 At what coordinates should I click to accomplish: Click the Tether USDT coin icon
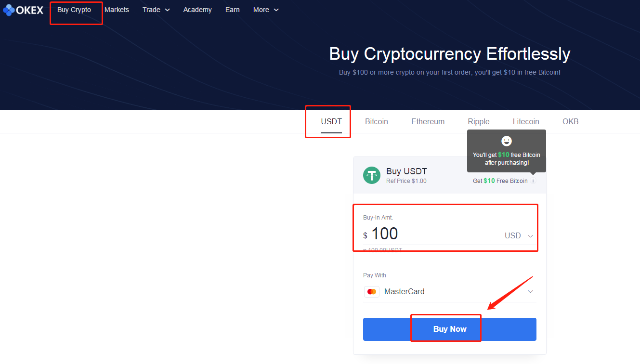(x=371, y=175)
